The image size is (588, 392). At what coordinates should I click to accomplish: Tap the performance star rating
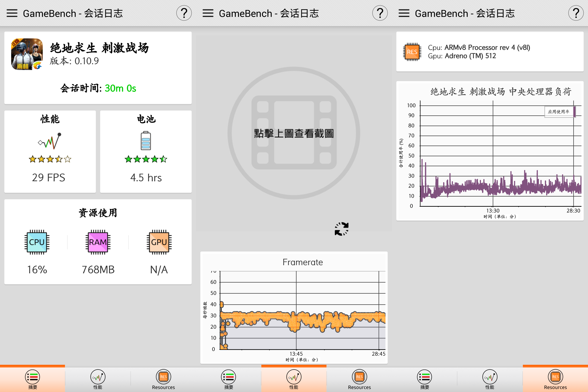pos(50,159)
